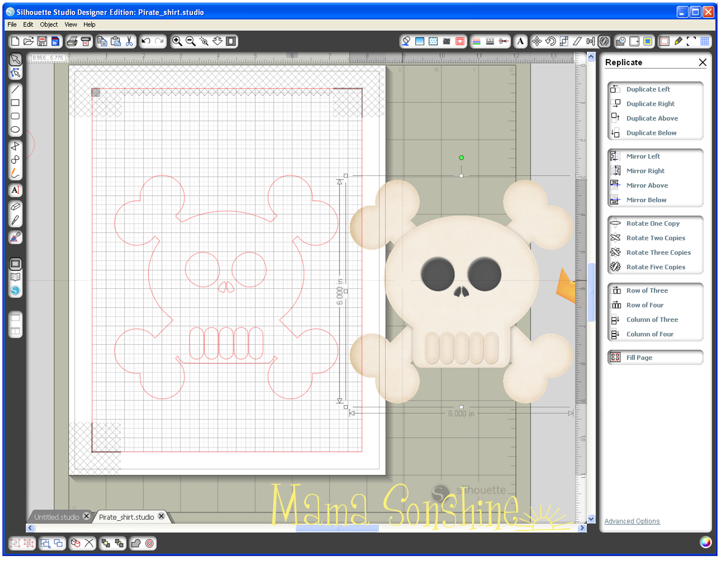Screen dimensions: 728x573
Task: Click the Zoom In magnifier icon
Action: [177, 41]
